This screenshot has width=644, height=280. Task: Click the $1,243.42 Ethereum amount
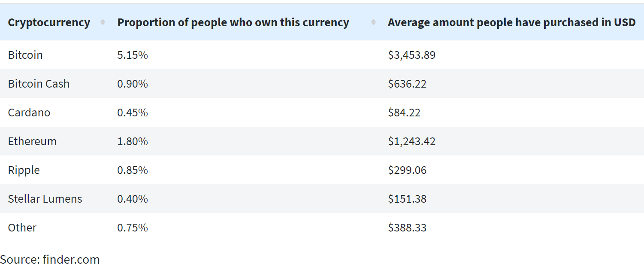(412, 141)
